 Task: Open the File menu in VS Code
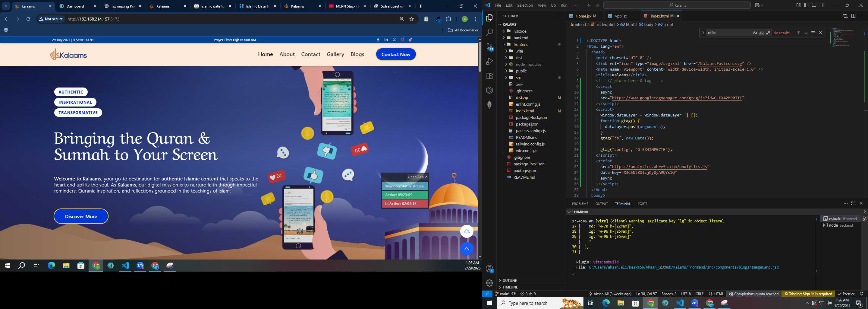[498, 5]
